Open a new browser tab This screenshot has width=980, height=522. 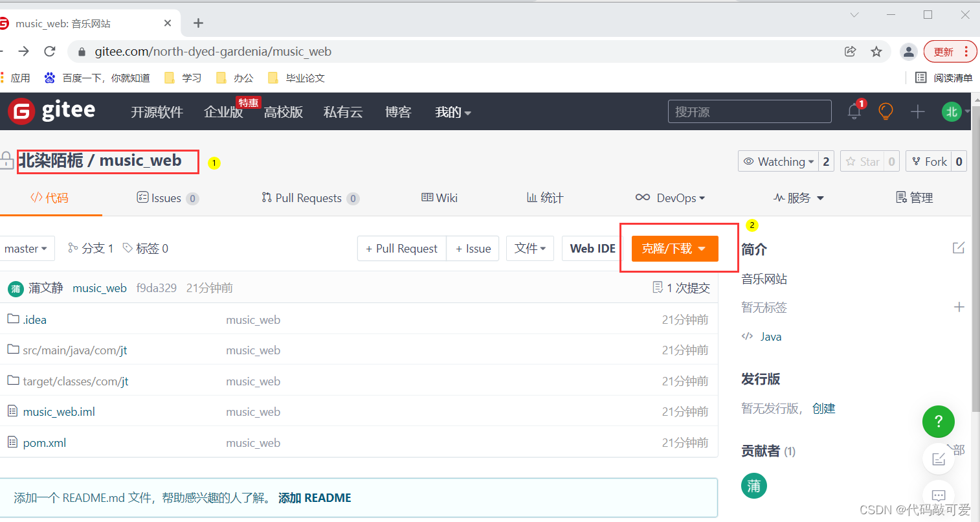(198, 23)
